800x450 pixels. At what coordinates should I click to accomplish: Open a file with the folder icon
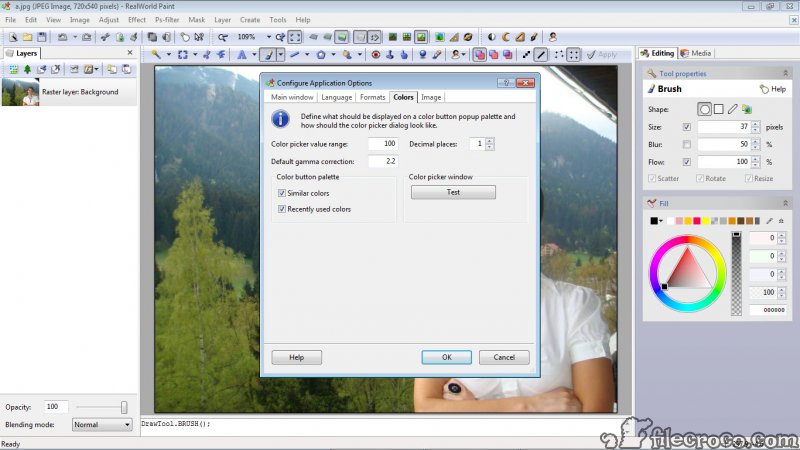pos(28,37)
